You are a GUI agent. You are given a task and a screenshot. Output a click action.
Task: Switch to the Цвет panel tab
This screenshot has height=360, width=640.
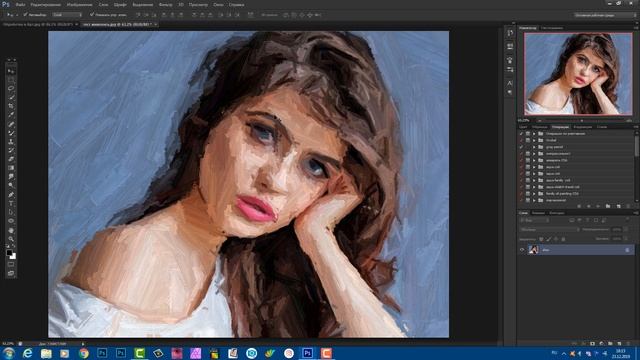(x=523, y=127)
